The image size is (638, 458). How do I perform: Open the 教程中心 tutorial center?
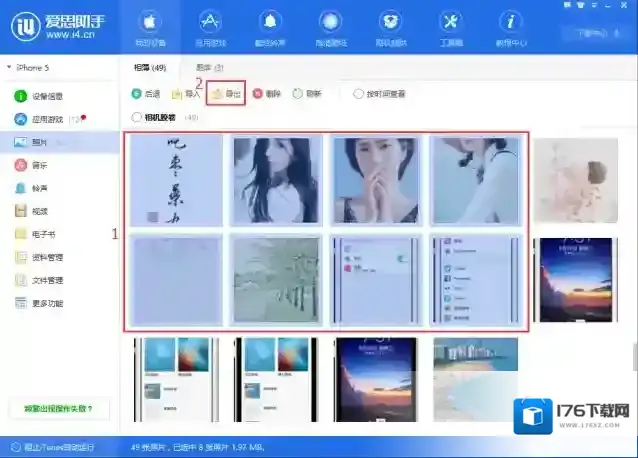coord(511,28)
